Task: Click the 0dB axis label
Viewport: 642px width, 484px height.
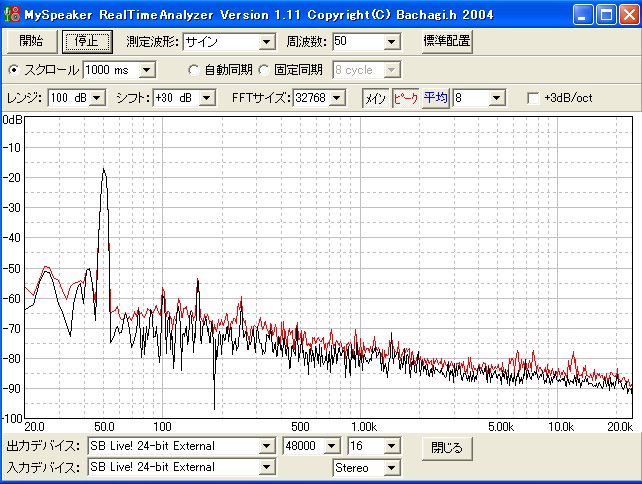Action: tap(12, 120)
